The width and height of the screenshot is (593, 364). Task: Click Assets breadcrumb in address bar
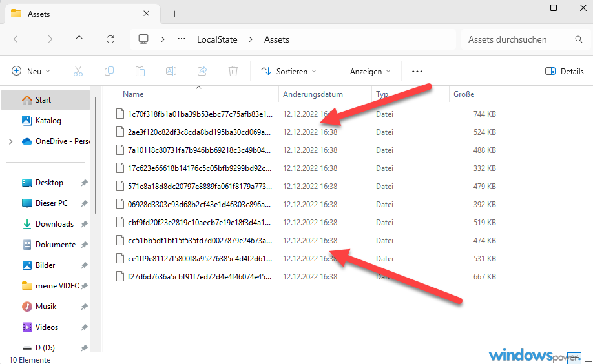276,39
